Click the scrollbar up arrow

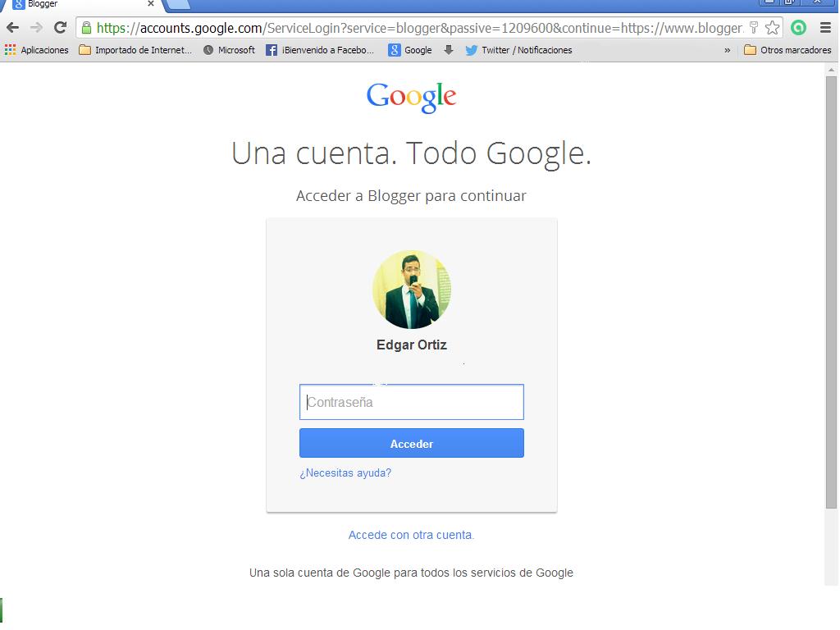pyautogui.click(x=831, y=70)
